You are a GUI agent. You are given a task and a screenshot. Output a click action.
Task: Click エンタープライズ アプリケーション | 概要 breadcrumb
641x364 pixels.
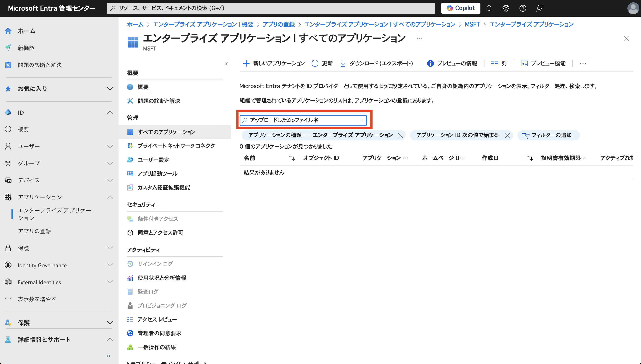[x=203, y=25]
